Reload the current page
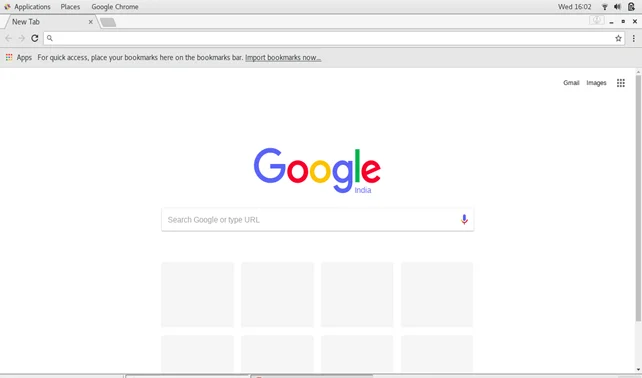 point(35,38)
